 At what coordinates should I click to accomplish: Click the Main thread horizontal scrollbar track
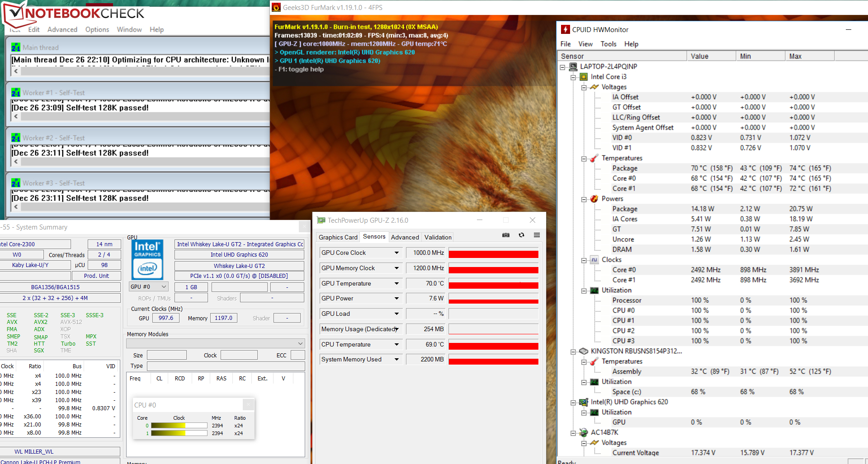pos(145,71)
